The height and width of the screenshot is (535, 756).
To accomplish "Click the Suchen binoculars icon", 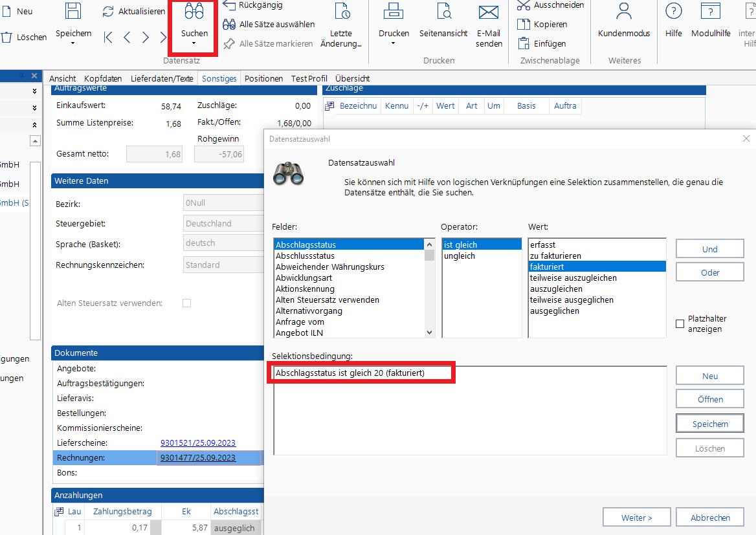I will coord(194,12).
